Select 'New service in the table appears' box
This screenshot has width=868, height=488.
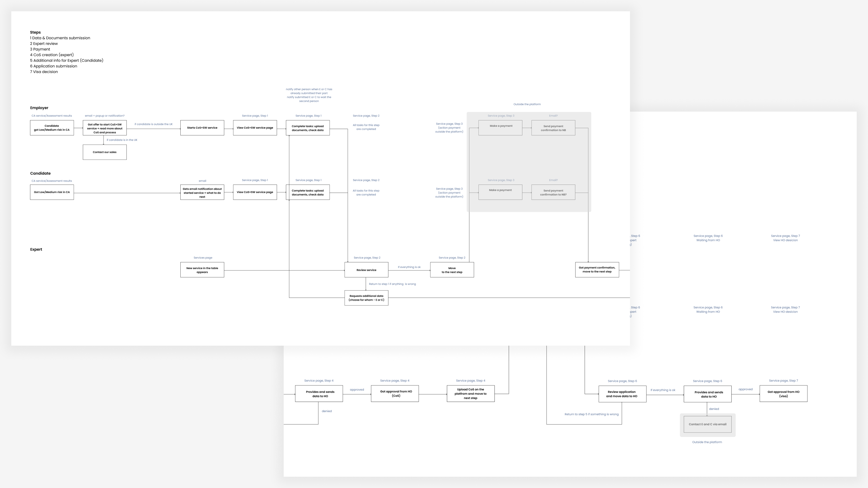(x=202, y=270)
